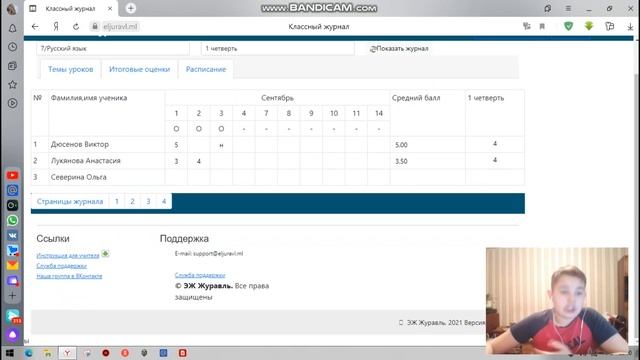Click Лукянова Анастасия quarter grade 4
This screenshot has height=360, width=640.
495,160
